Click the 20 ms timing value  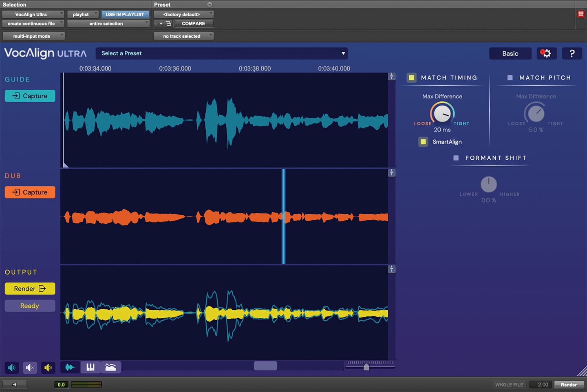pyautogui.click(x=442, y=130)
